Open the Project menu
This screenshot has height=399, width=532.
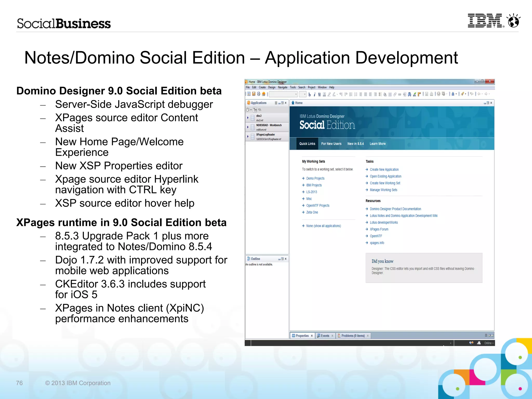(311, 87)
